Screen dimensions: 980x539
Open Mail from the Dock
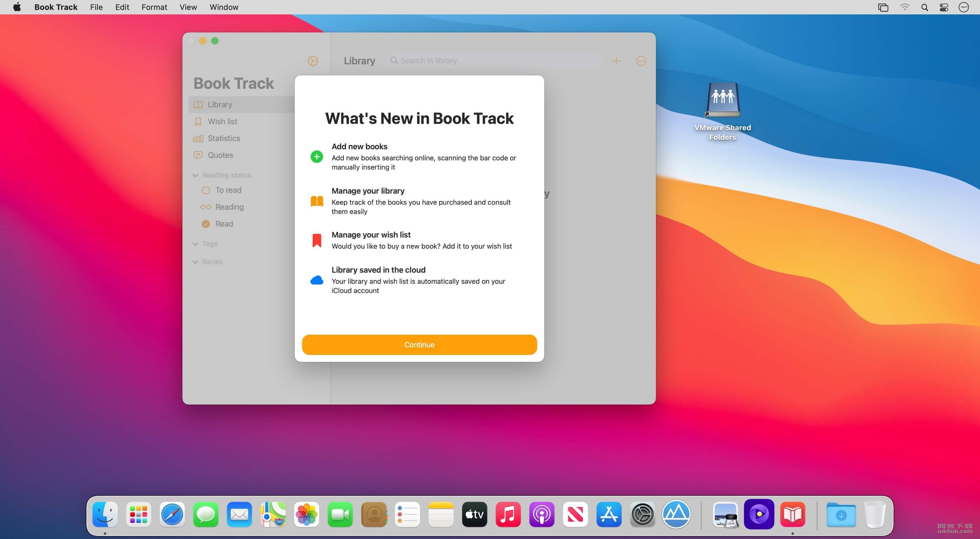(x=239, y=515)
